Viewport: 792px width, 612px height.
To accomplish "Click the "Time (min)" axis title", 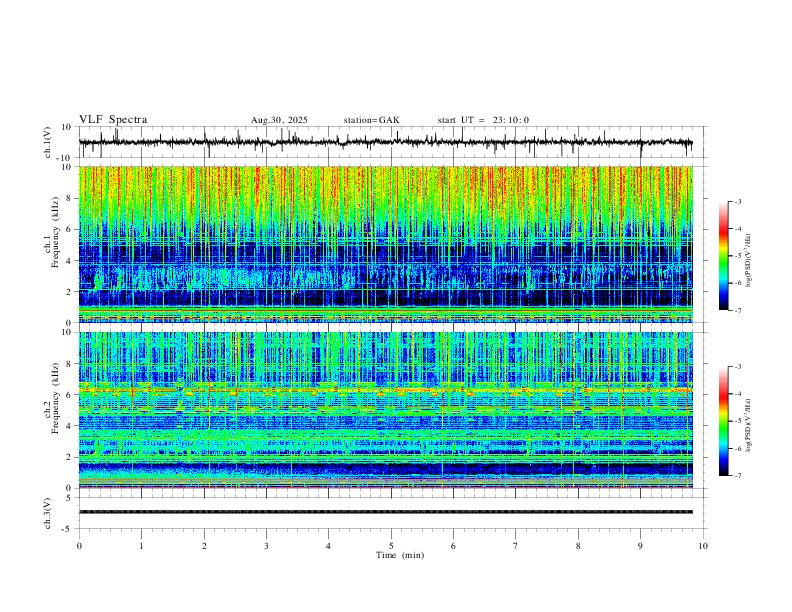I will [400, 555].
